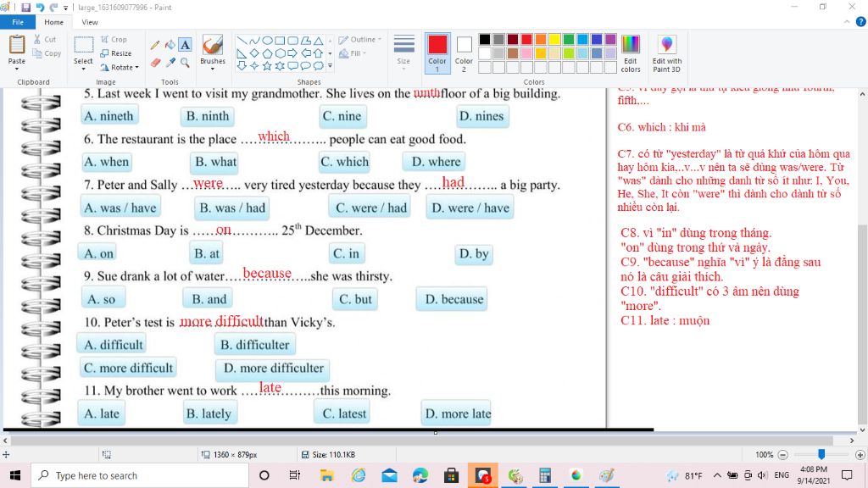The image size is (868, 488).
Task: Click the vertical scrollbar down arrow
Action: (x=862, y=430)
